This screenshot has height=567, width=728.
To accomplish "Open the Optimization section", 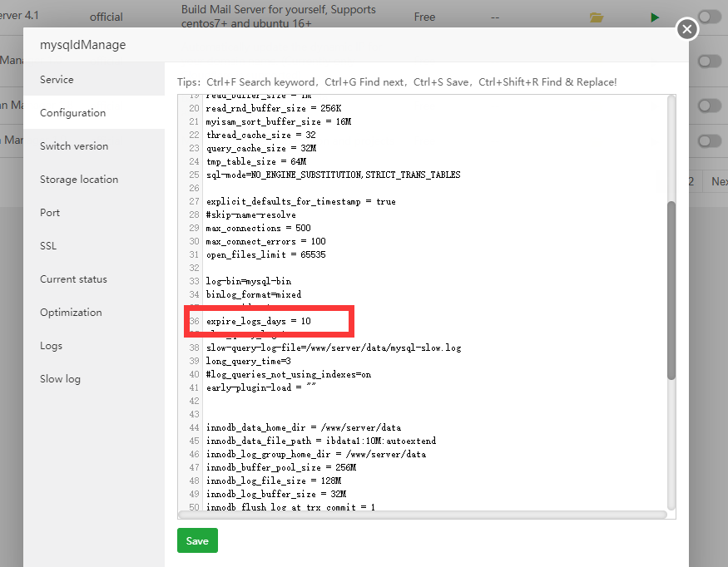I will (71, 313).
